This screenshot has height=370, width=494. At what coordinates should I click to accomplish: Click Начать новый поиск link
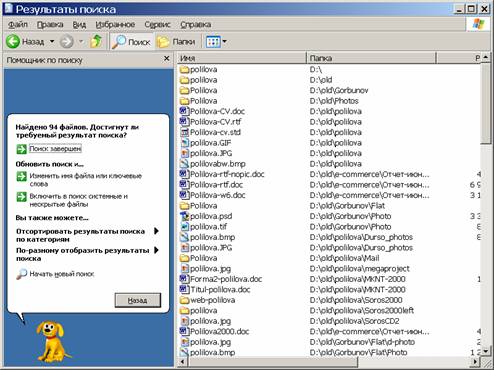62,274
